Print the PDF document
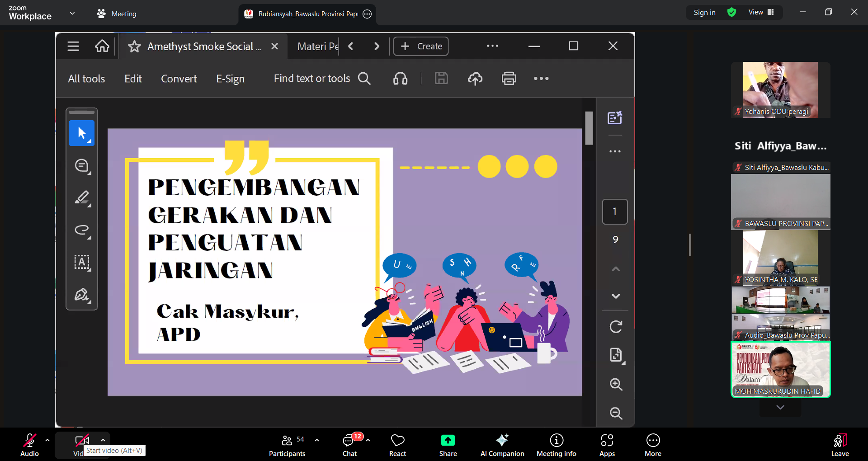 [x=509, y=78]
